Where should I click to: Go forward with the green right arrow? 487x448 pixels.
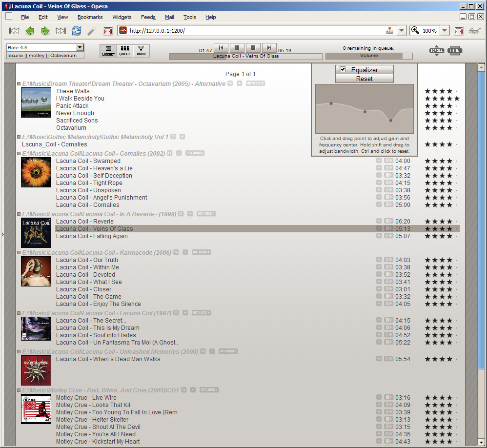(45, 30)
